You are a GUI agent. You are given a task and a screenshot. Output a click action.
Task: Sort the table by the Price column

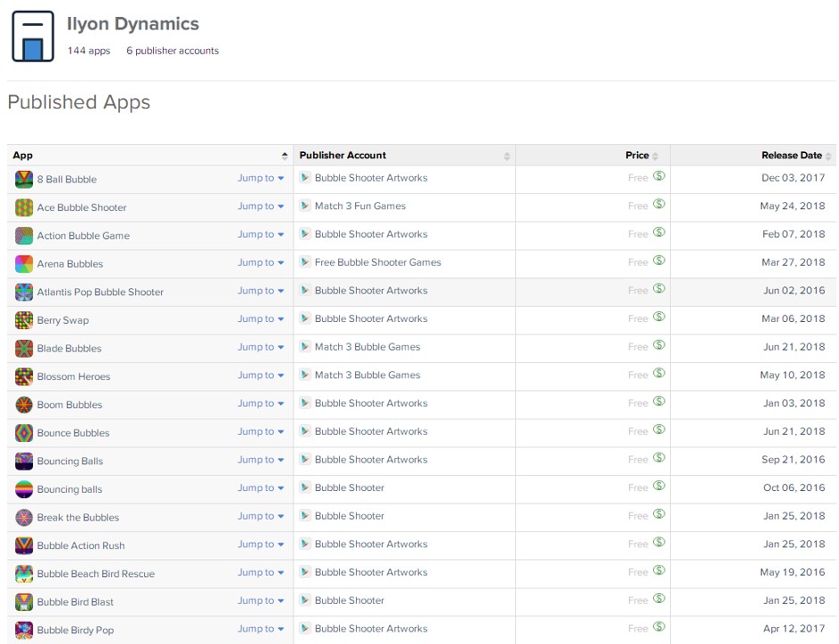tap(637, 156)
